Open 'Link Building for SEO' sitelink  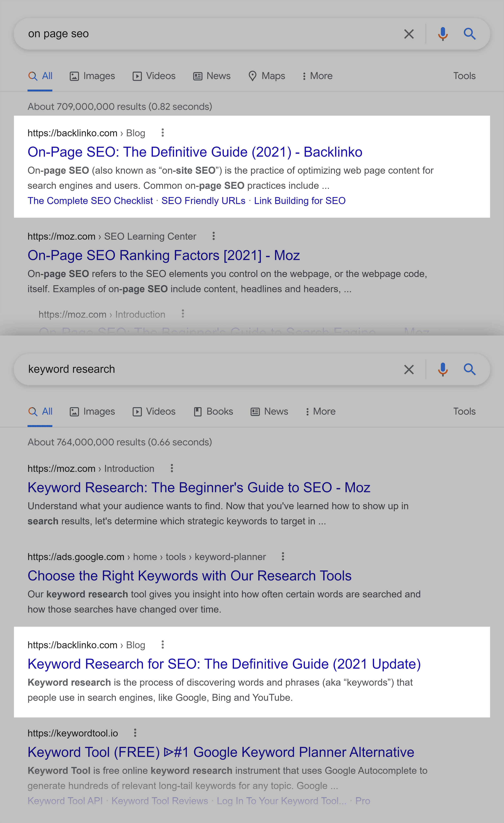tap(300, 201)
